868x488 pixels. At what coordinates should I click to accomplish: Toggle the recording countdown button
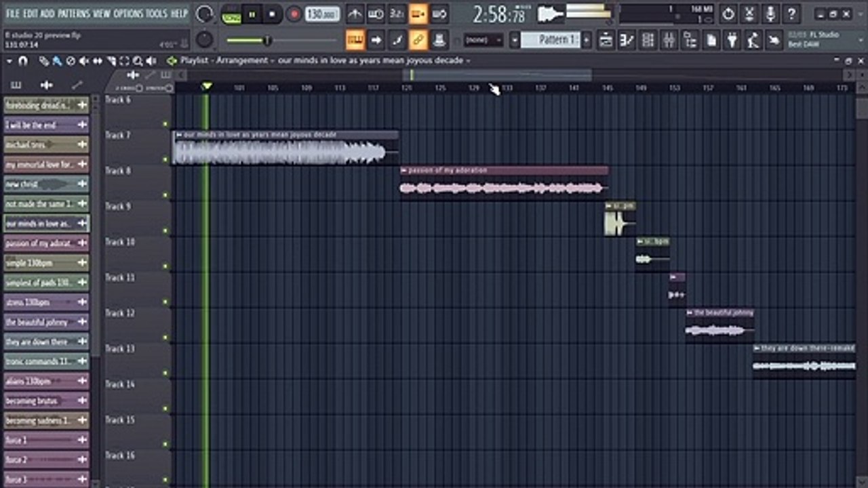click(x=397, y=14)
